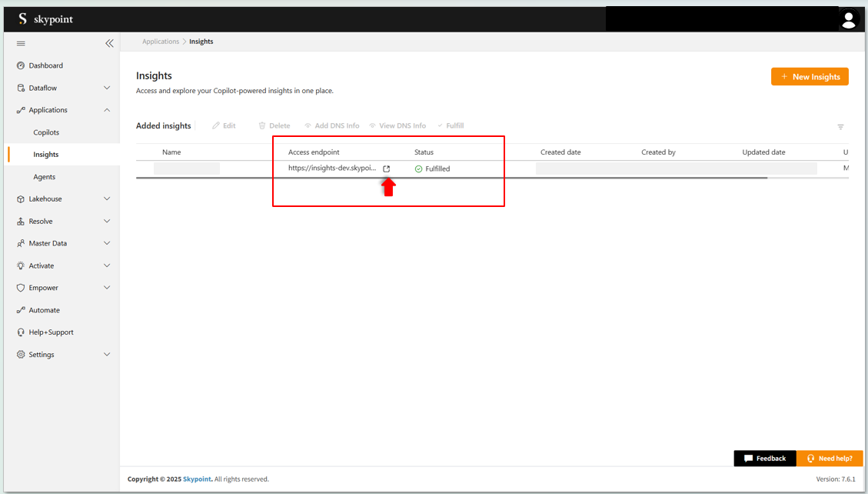
Task: Collapse sidebar with double chevron icon
Action: 109,44
